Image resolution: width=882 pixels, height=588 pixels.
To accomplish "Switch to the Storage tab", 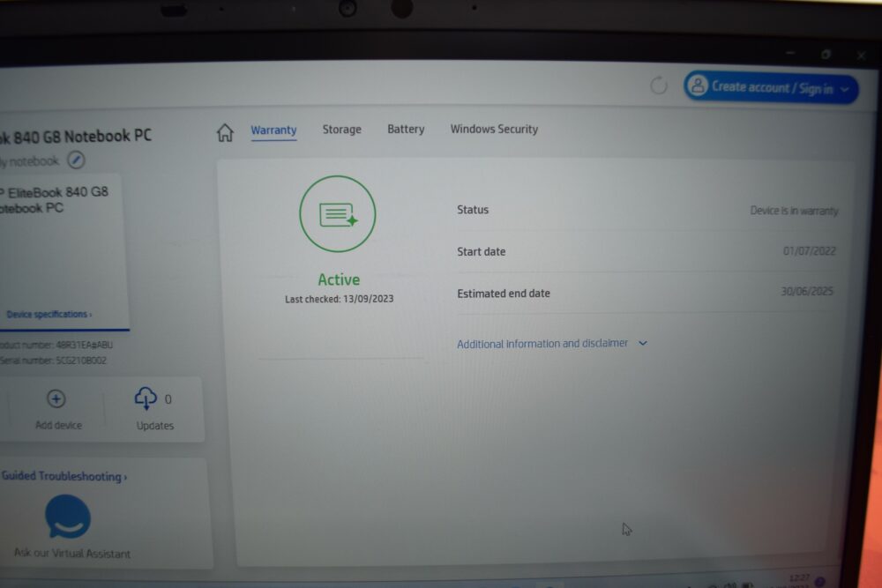I will pyautogui.click(x=342, y=130).
